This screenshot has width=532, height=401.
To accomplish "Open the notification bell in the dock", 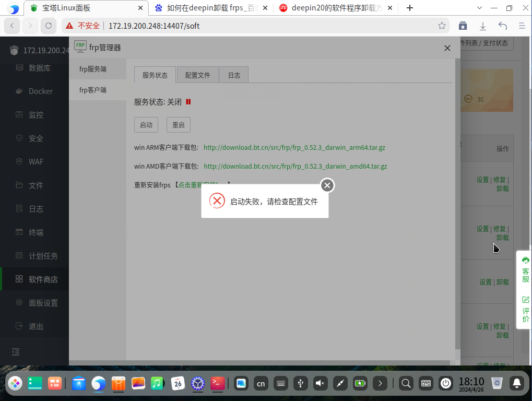I will click(517, 383).
